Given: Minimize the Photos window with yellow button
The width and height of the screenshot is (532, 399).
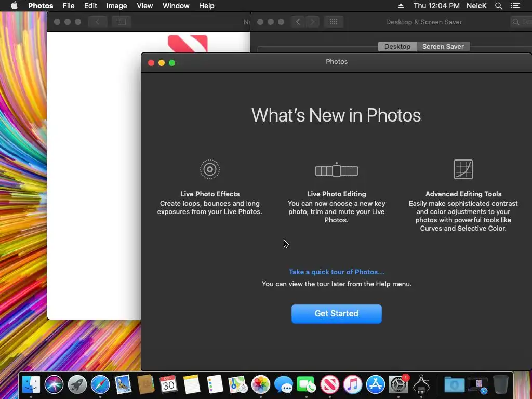Looking at the screenshot, I should point(162,63).
